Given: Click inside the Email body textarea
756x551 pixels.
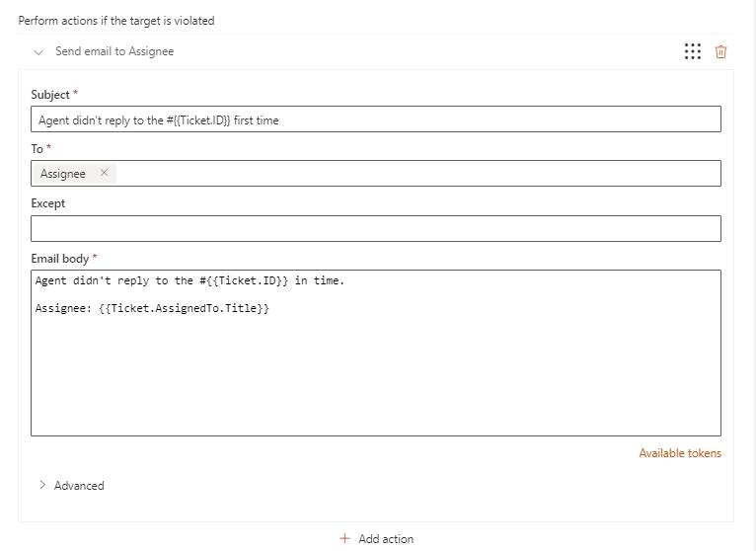Looking at the screenshot, I should click(376, 354).
